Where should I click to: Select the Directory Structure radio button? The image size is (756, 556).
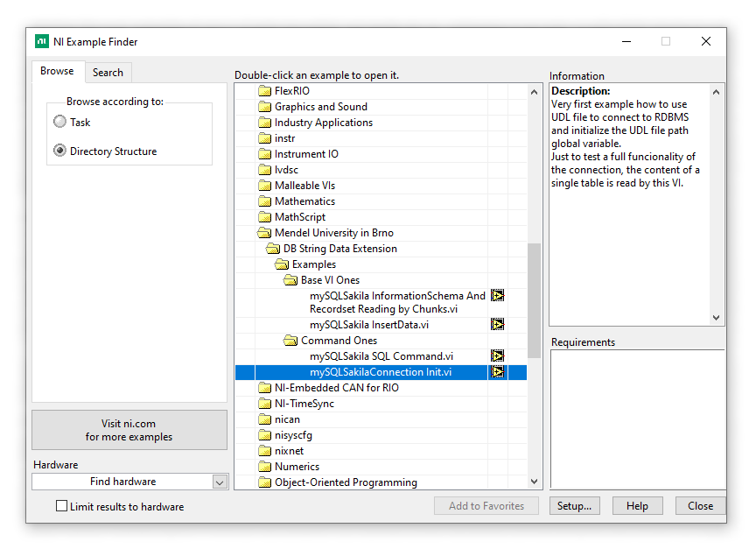coord(60,151)
